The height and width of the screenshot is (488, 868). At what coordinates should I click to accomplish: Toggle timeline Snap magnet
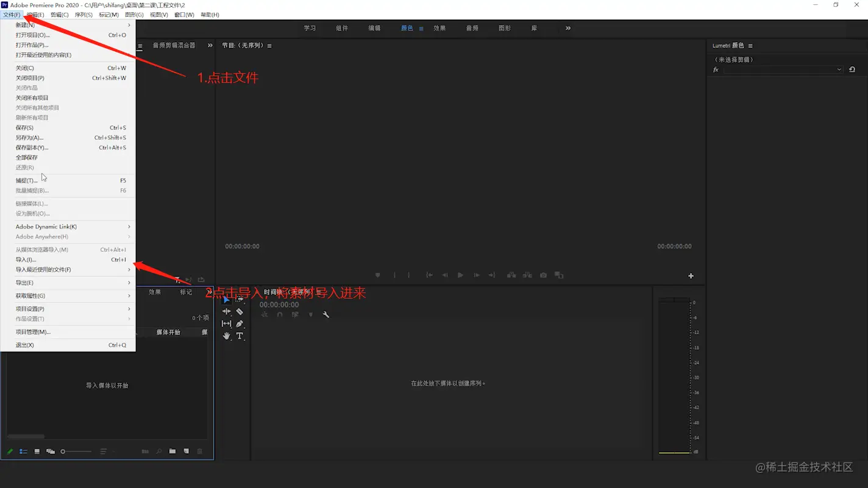pos(280,314)
